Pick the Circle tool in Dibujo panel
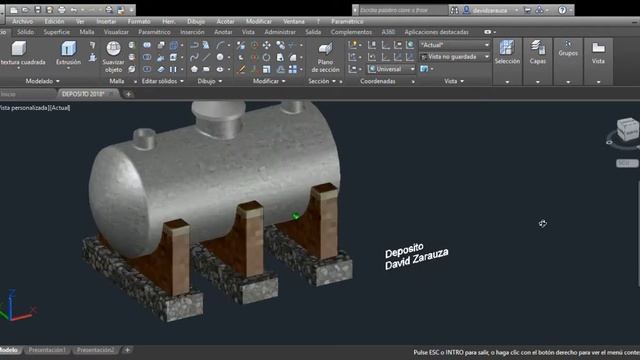 [220, 57]
